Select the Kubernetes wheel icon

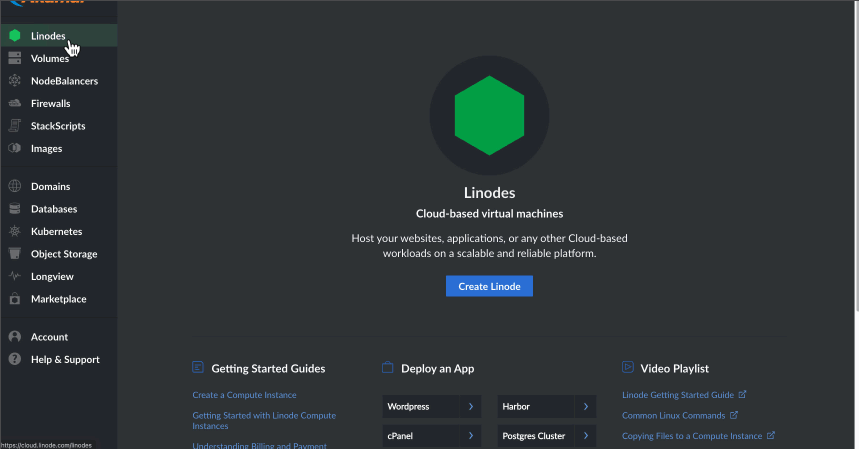[x=14, y=232]
